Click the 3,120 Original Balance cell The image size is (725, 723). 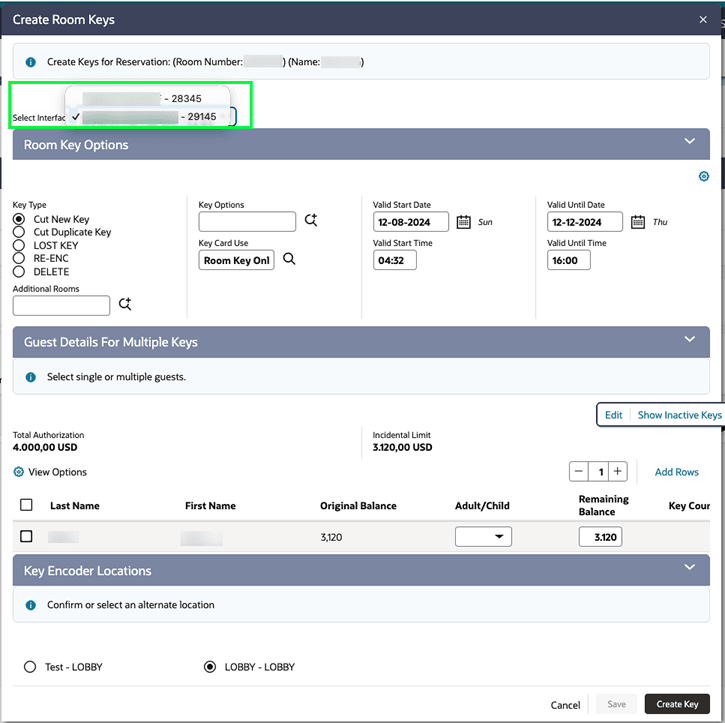click(331, 537)
